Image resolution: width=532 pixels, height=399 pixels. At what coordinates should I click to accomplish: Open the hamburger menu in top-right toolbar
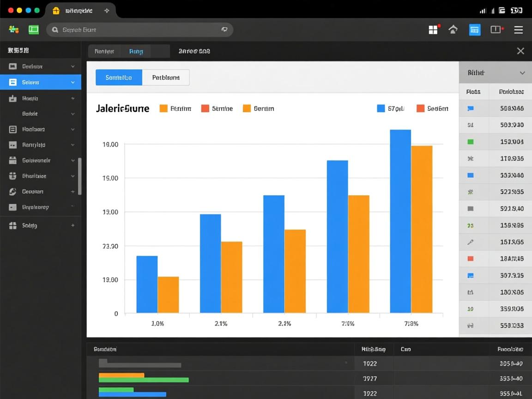pos(519,30)
